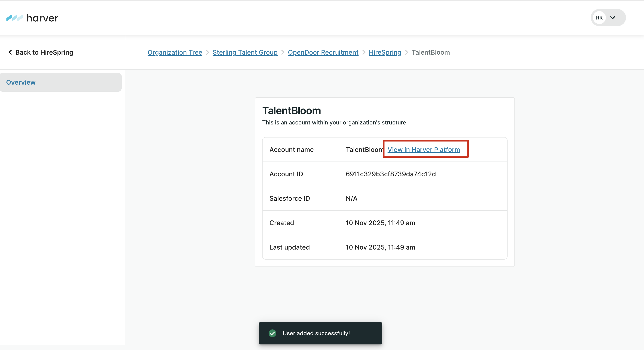Click the Salesforce ID N/A value
This screenshot has width=644, height=350.
point(351,198)
